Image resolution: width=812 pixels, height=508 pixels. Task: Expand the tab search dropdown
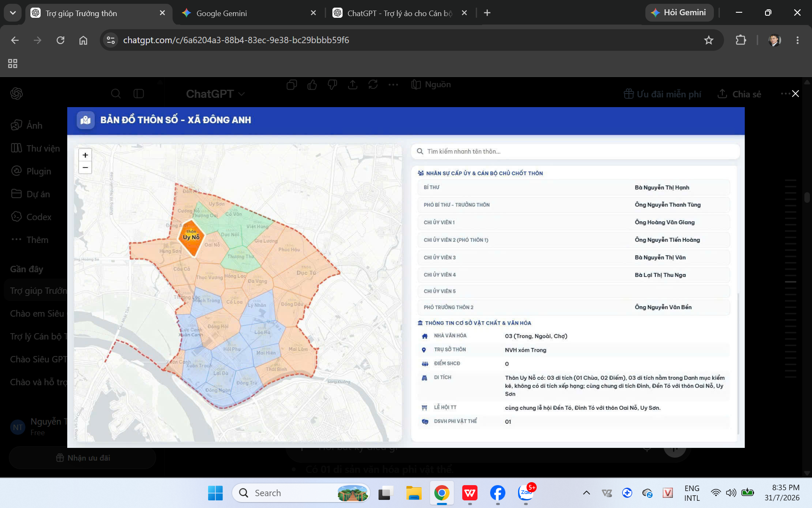13,13
